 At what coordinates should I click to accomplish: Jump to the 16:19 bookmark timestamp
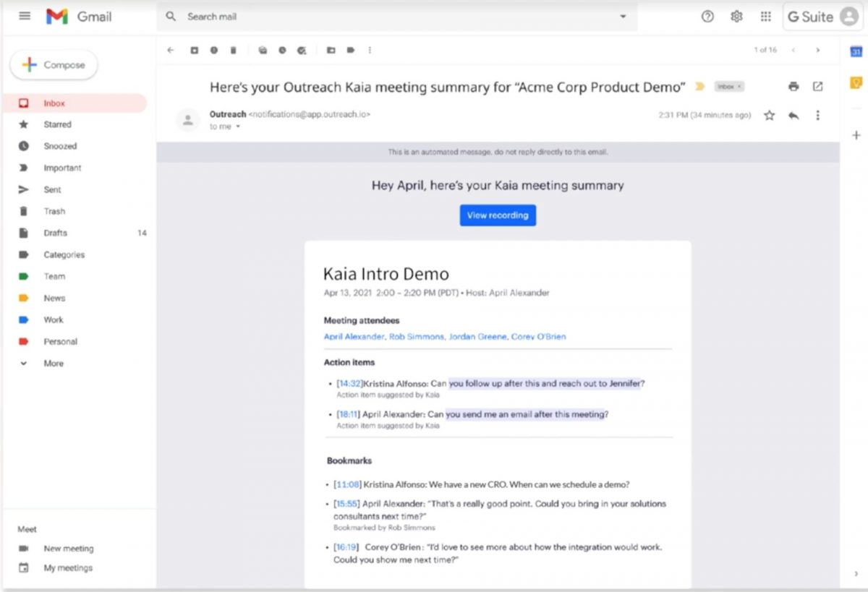coord(347,548)
